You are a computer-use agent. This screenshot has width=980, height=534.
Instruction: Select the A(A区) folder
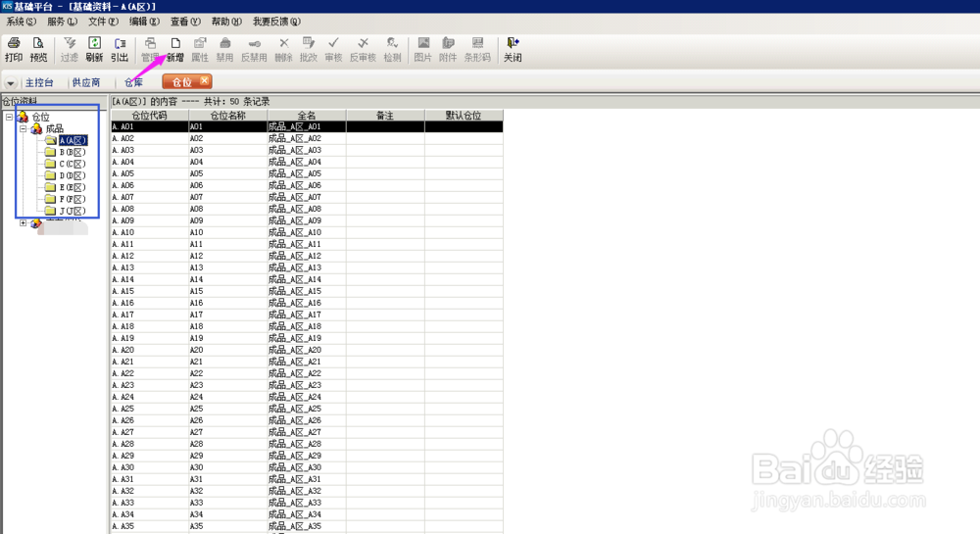73,140
